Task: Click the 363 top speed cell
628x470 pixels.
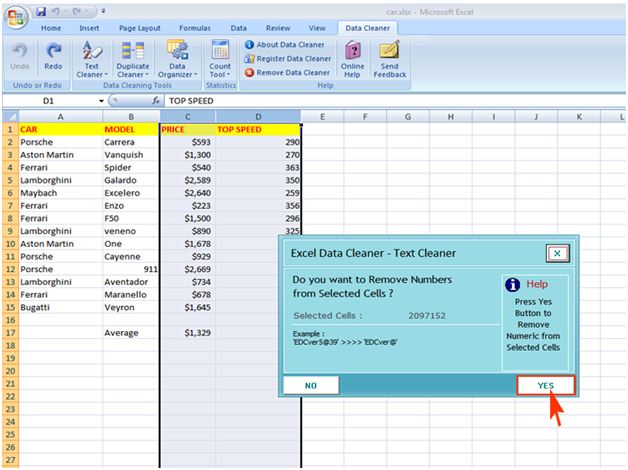Action: (258, 167)
